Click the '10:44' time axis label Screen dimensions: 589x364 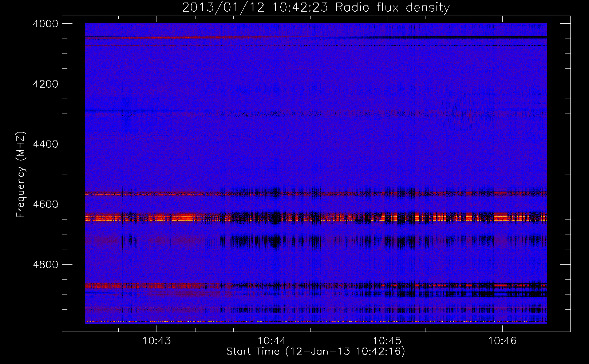[x=272, y=341]
